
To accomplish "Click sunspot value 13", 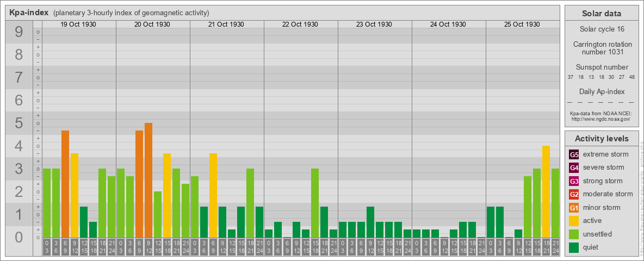I will 591,77.
